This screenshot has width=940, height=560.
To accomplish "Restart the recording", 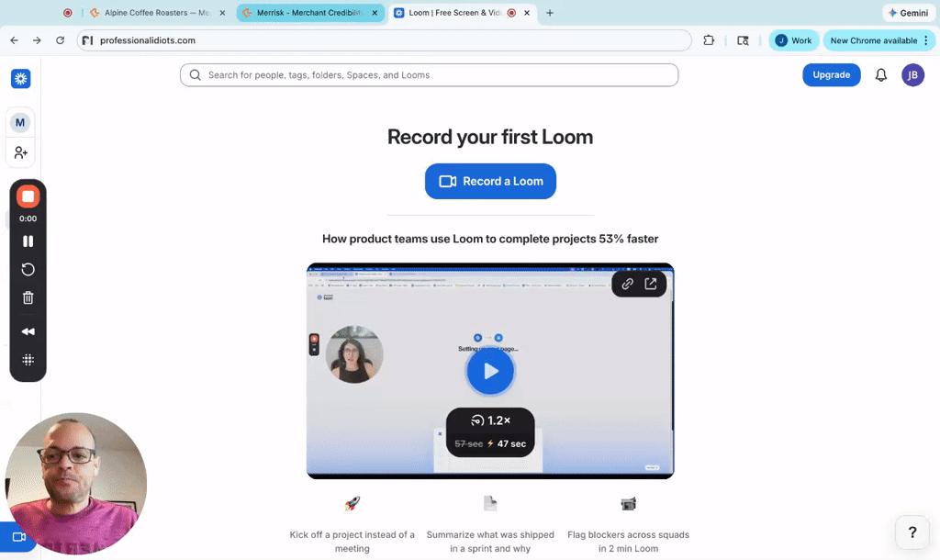I will coord(28,269).
